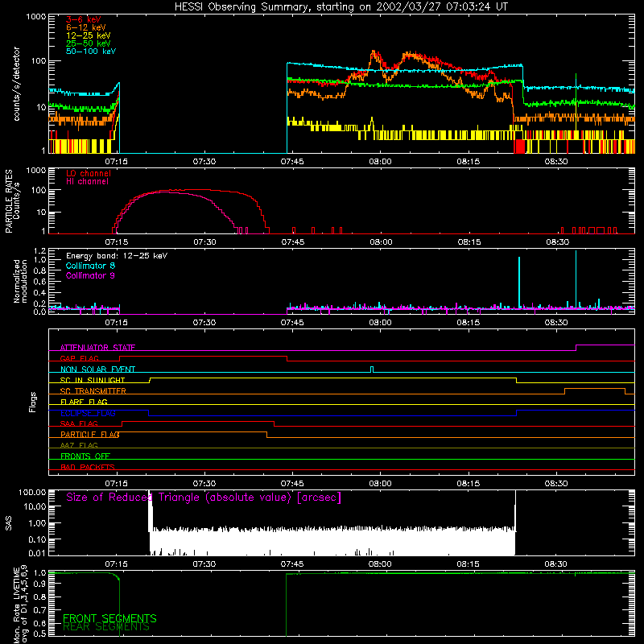The width and height of the screenshot is (644, 644).
Task: Click the Normalized modulation axis label
Action: point(19,281)
